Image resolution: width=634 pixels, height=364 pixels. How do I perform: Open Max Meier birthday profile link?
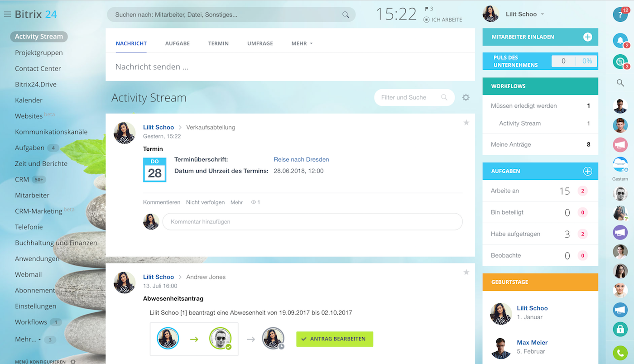tap(532, 343)
